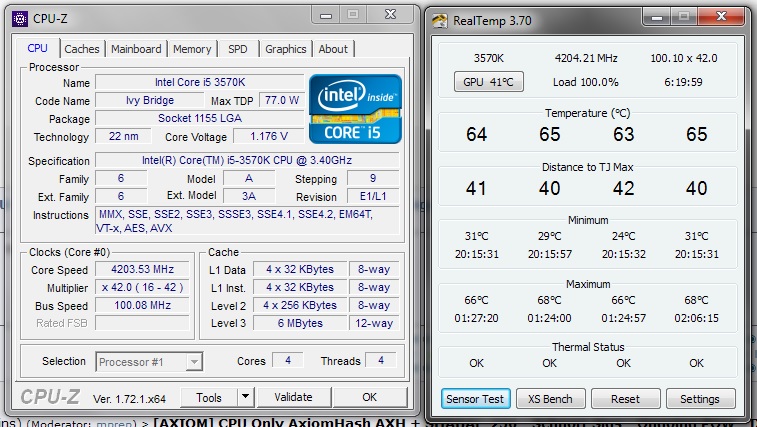The width and height of the screenshot is (757, 427).
Task: Switch to the Caches tab
Action: 82,49
